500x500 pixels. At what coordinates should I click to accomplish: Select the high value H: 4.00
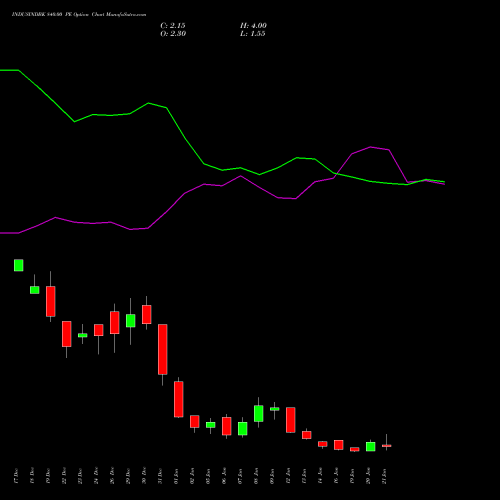[253, 26]
